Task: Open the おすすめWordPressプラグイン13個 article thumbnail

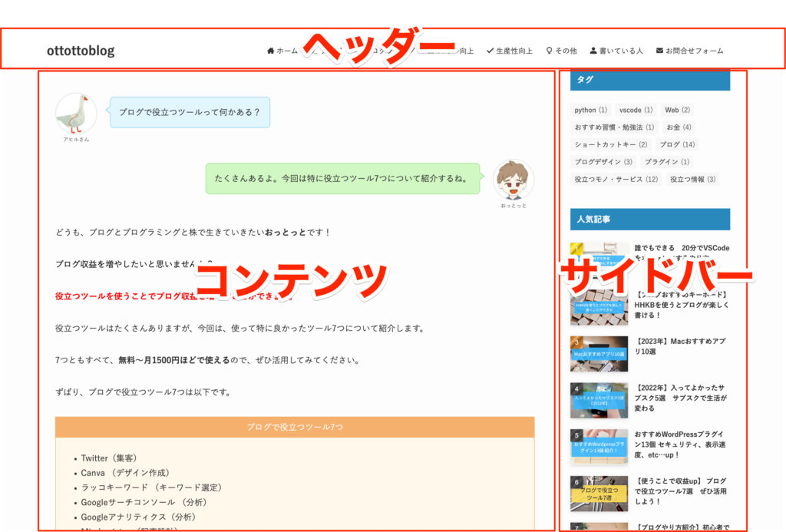Action: [599, 447]
